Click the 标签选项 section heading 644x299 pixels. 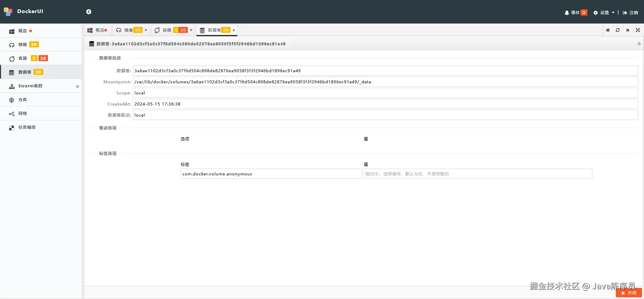point(108,154)
